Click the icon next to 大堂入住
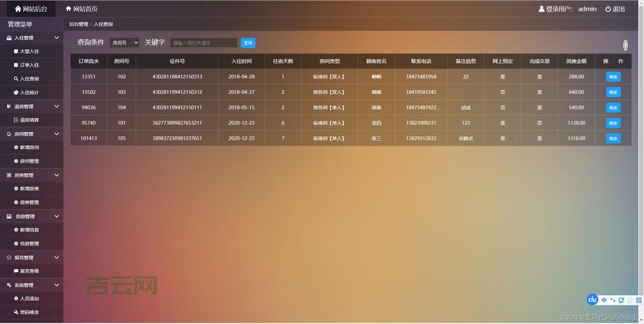Image resolution: width=644 pixels, height=324 pixels. 16,51
